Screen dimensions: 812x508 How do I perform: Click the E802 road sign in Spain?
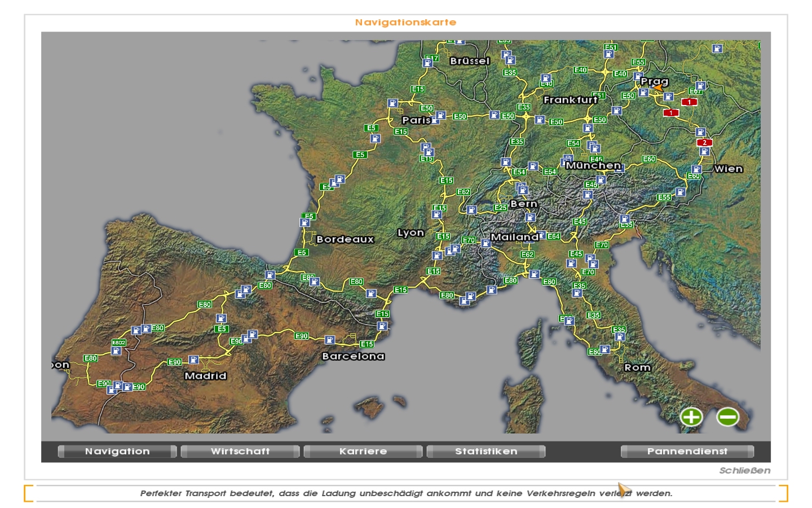coord(119,343)
